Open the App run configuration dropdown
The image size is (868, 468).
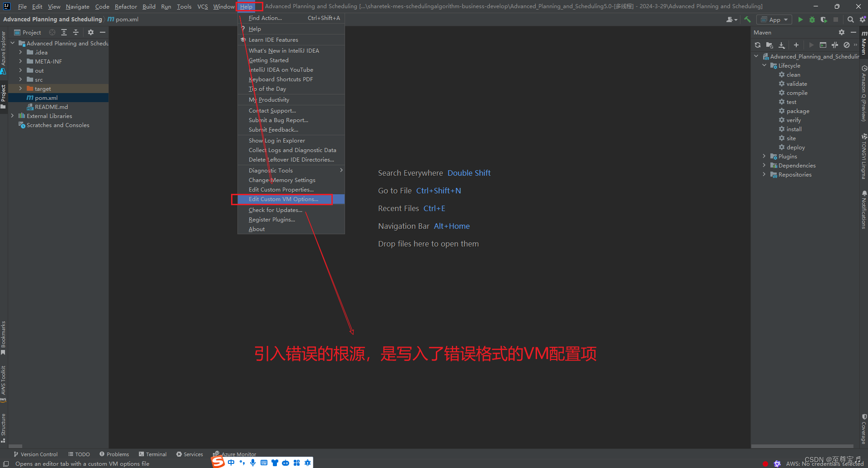coord(774,20)
